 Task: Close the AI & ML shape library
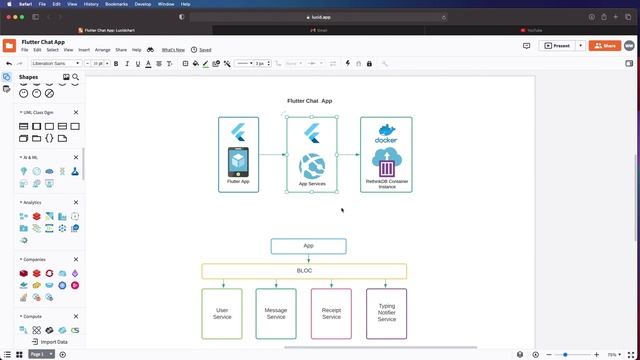(x=76, y=157)
